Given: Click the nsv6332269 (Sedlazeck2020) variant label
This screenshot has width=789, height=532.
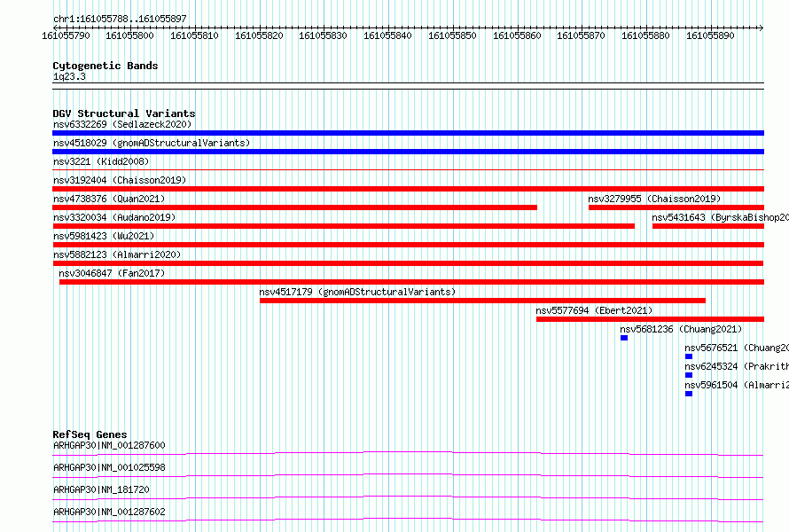Looking at the screenshot, I should (x=122, y=124).
